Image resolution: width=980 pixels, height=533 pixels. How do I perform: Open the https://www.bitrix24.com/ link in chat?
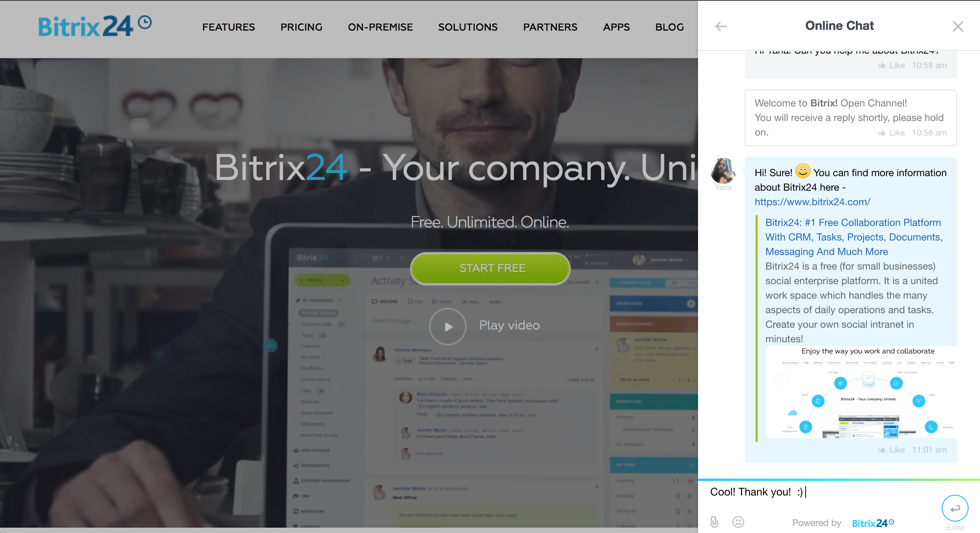(812, 202)
